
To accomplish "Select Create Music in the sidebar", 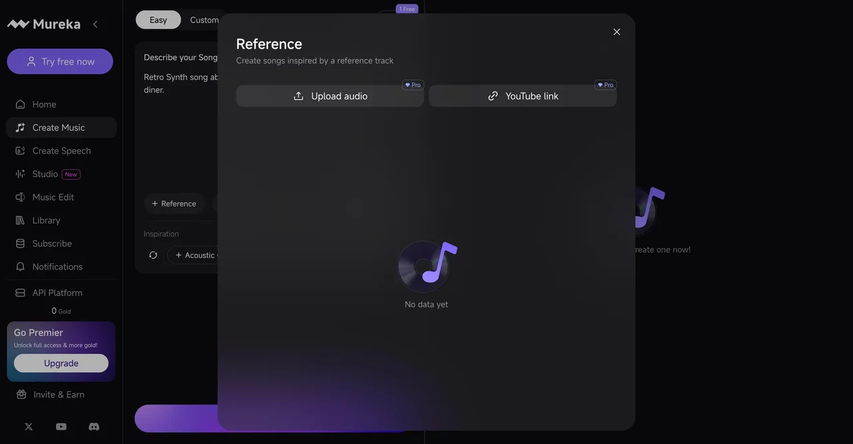I will (x=61, y=127).
